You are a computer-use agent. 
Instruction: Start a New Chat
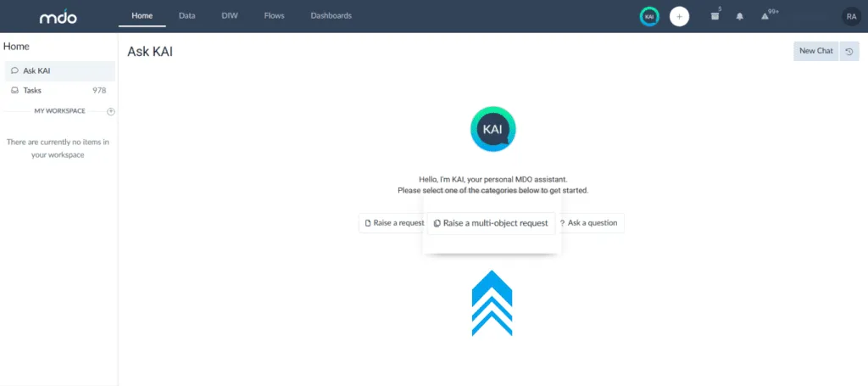[x=815, y=51]
